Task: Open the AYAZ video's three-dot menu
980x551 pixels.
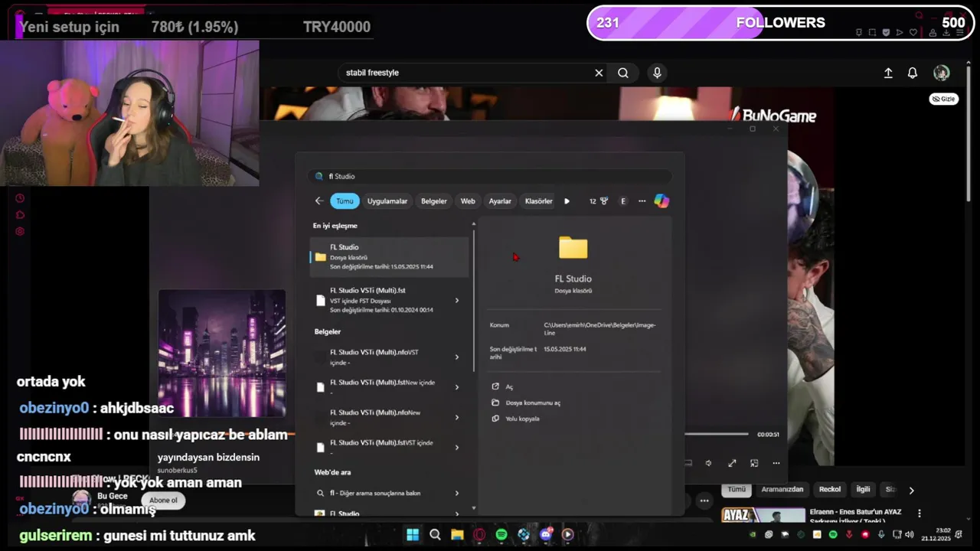Action: (x=920, y=514)
